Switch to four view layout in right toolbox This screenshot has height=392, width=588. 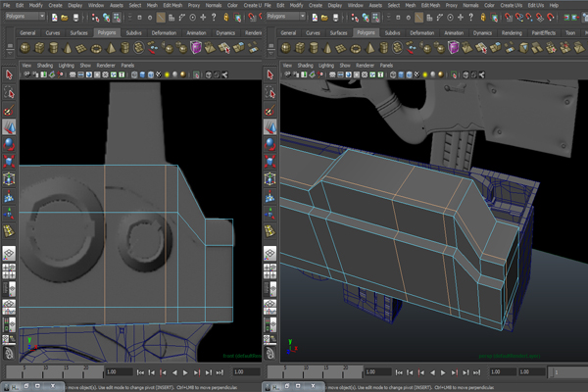(x=270, y=270)
